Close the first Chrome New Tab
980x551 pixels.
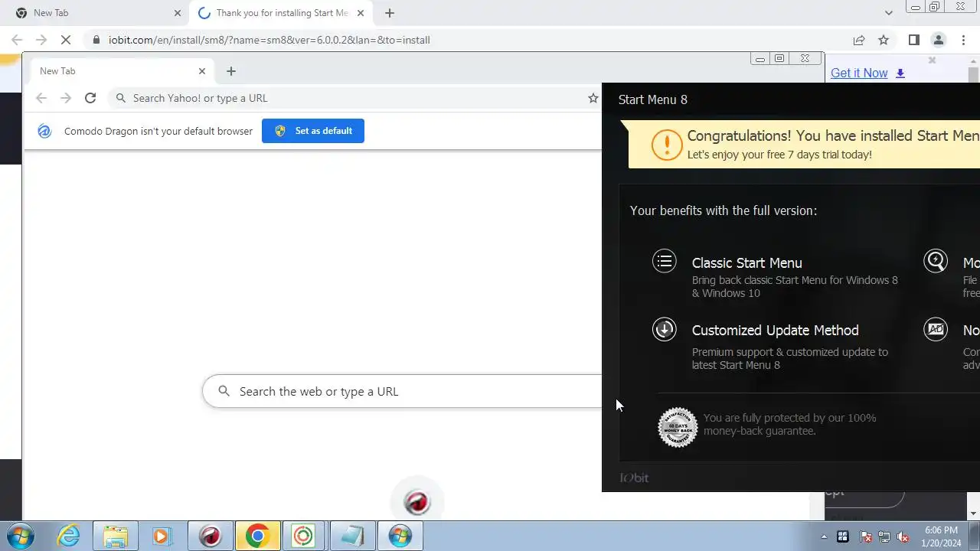[x=178, y=13]
